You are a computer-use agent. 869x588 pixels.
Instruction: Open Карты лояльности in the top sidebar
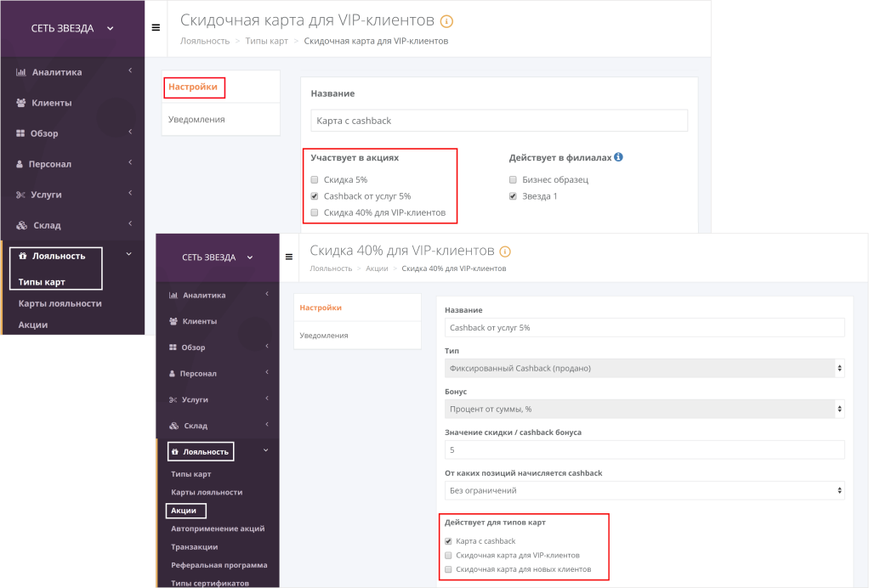tap(60, 303)
